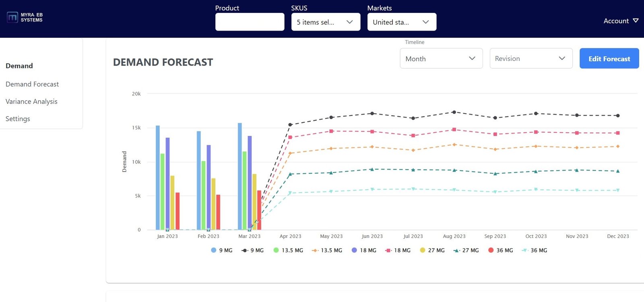
Task: Toggle the 13.5 MG bar series legend
Action: [288, 250]
